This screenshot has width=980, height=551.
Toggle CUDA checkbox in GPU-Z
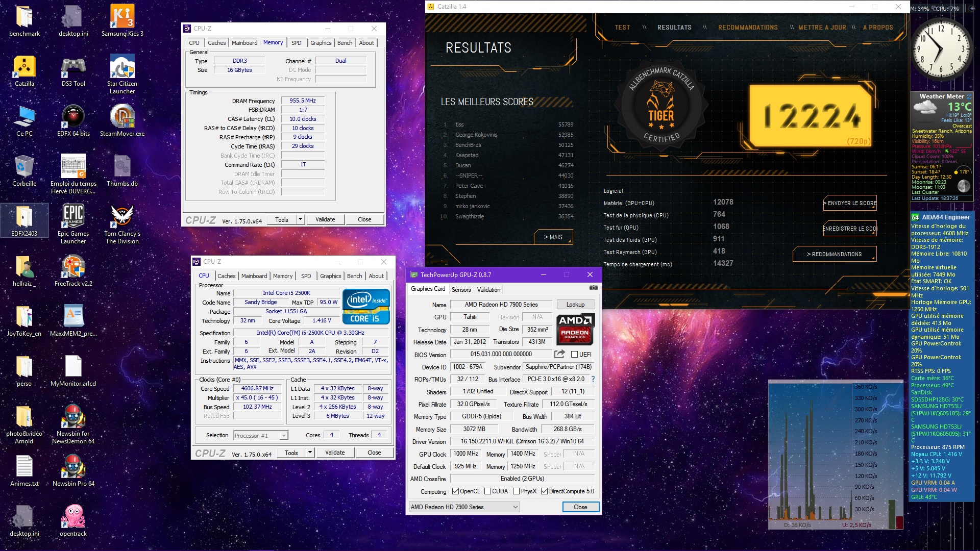coord(487,491)
